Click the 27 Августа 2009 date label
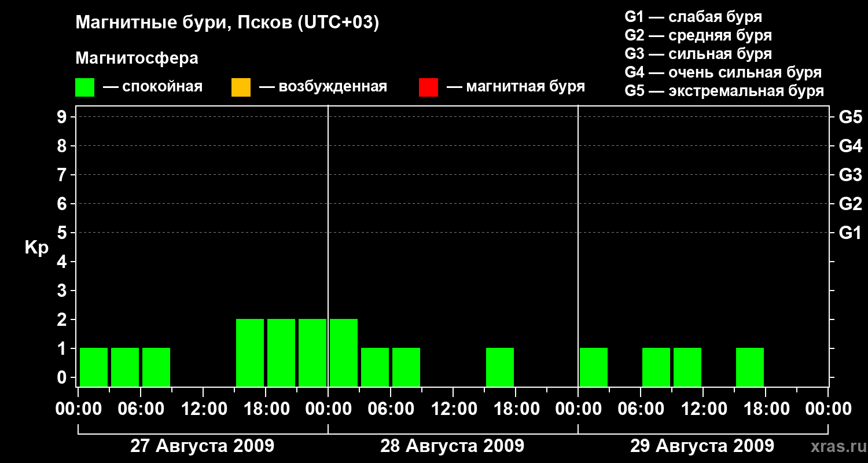Image resolution: width=868 pixels, height=463 pixels. point(203,446)
